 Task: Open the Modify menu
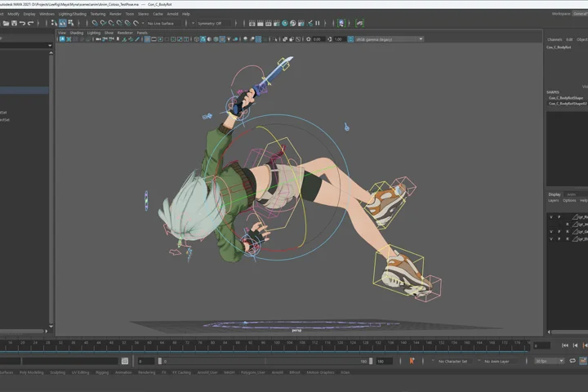(13, 14)
